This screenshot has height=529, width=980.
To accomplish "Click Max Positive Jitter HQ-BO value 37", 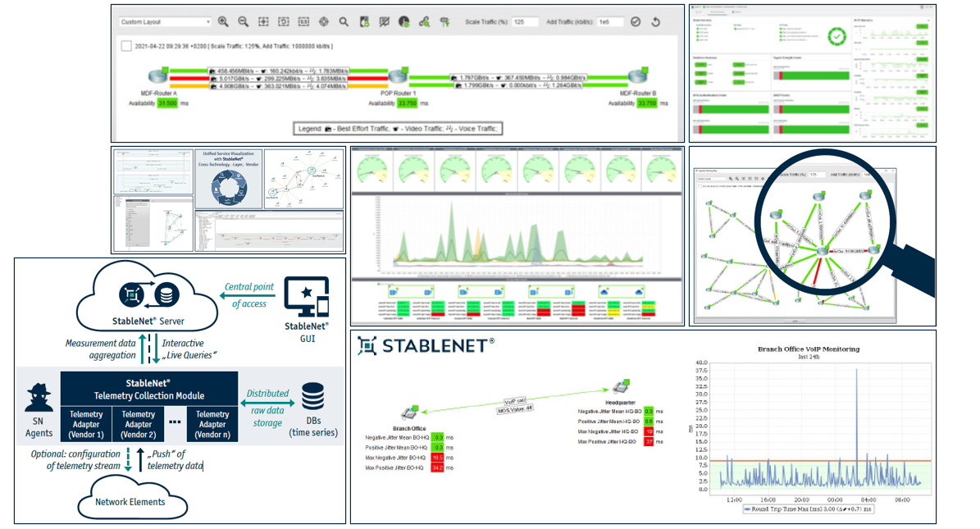I will [649, 441].
